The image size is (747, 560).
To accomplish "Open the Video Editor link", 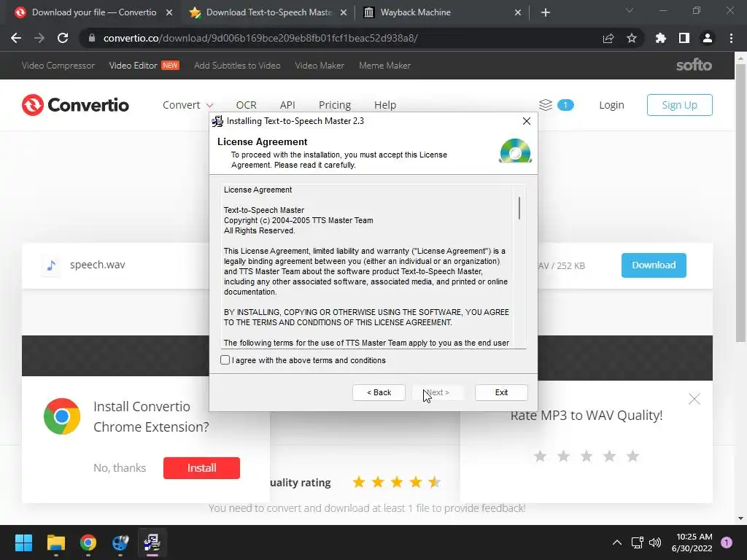I will coord(133,65).
